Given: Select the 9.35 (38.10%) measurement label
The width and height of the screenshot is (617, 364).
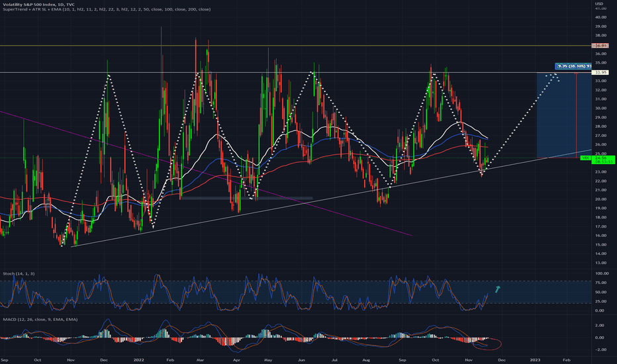Looking at the screenshot, I should point(574,66).
